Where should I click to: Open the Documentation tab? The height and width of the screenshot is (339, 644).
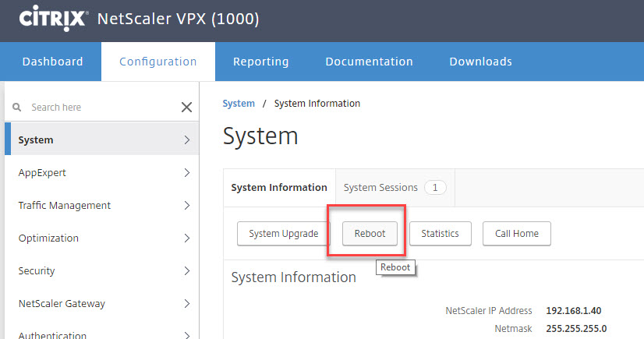coord(370,62)
